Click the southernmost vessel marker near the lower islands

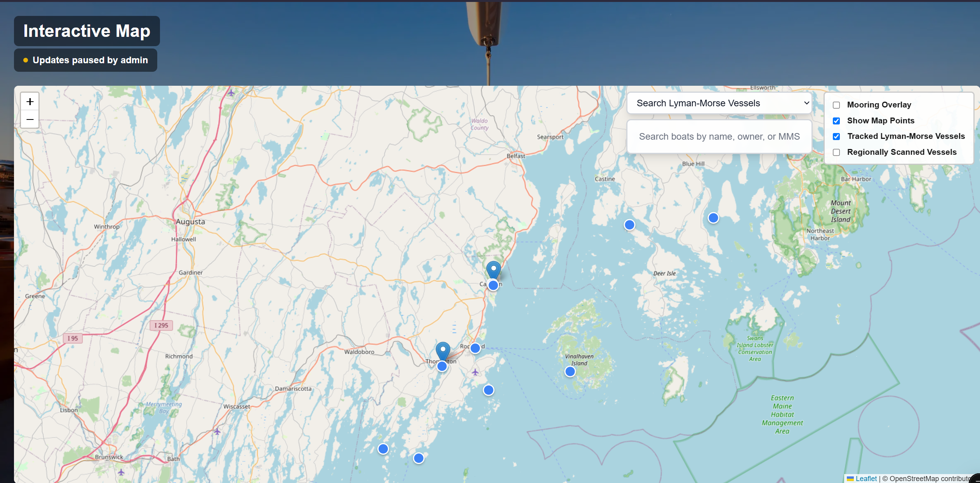[x=418, y=458]
